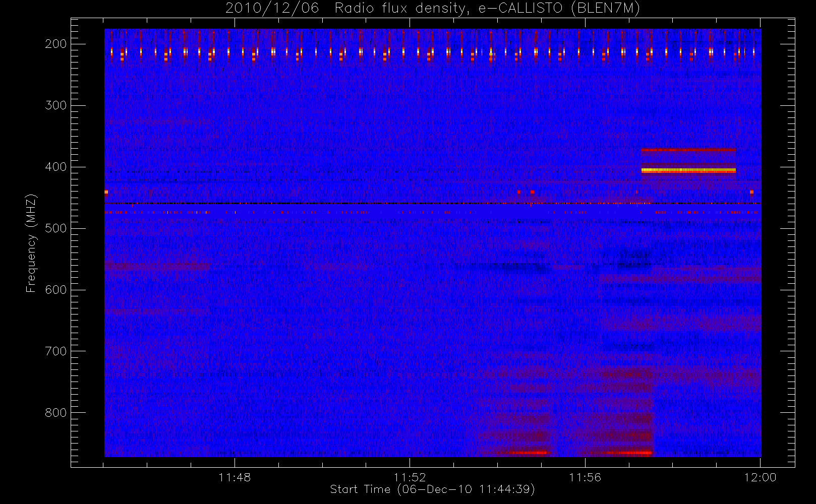
Task: Click the thin dark-red band near 375 MHz
Action: pyautogui.click(x=688, y=150)
